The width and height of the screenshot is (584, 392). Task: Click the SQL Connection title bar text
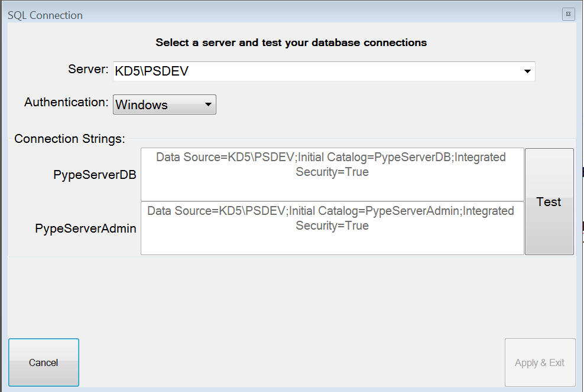(45, 15)
